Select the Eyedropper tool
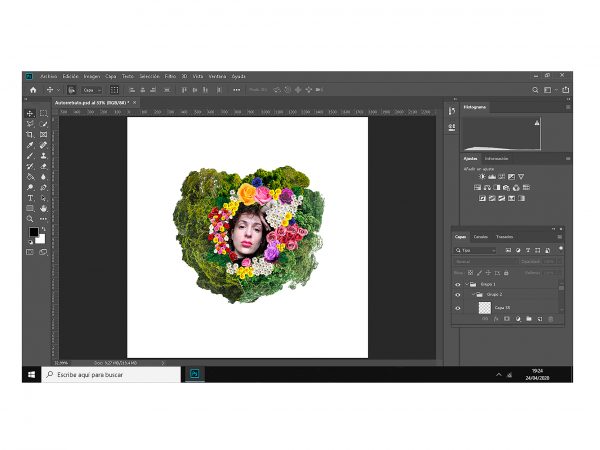The width and height of the screenshot is (600, 450). [30, 145]
